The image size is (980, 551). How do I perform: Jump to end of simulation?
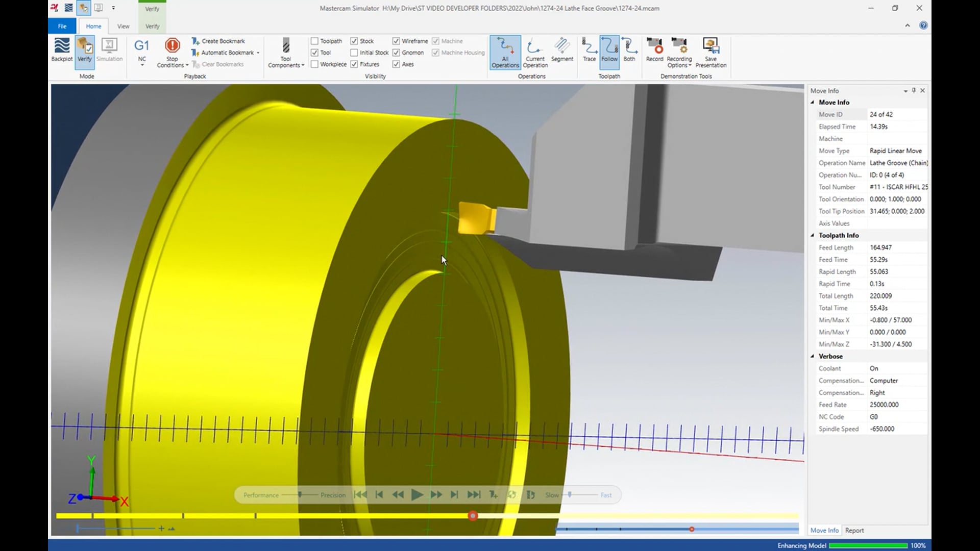click(x=474, y=495)
